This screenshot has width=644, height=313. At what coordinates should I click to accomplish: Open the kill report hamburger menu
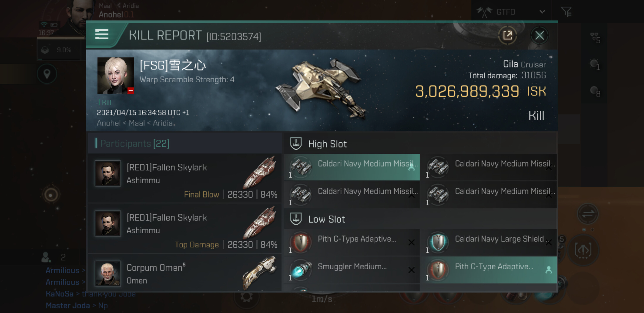tap(102, 35)
